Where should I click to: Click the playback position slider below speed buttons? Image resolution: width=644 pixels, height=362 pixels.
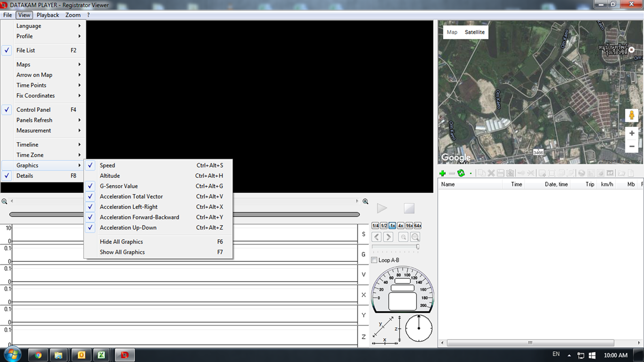tap(395, 247)
